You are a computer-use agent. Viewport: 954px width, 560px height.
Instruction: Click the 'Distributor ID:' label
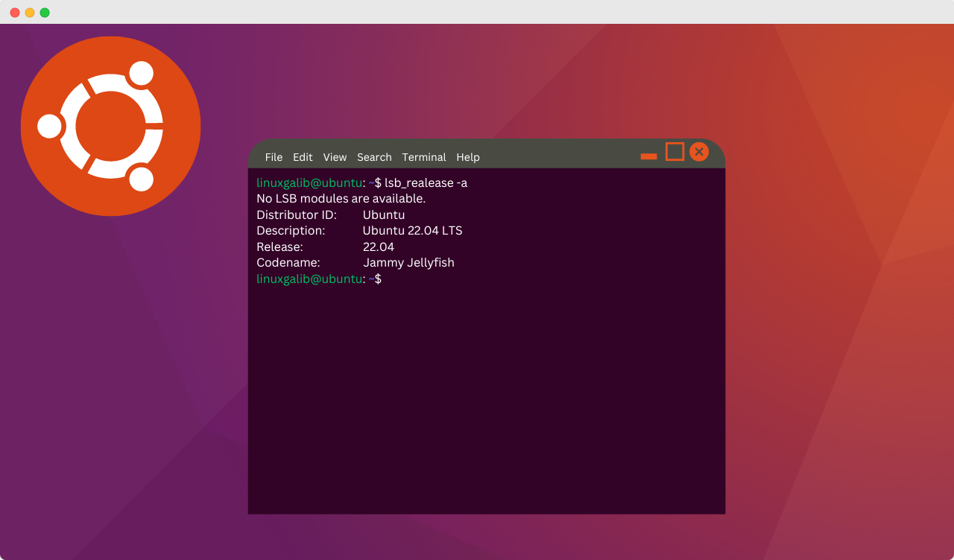coord(297,214)
